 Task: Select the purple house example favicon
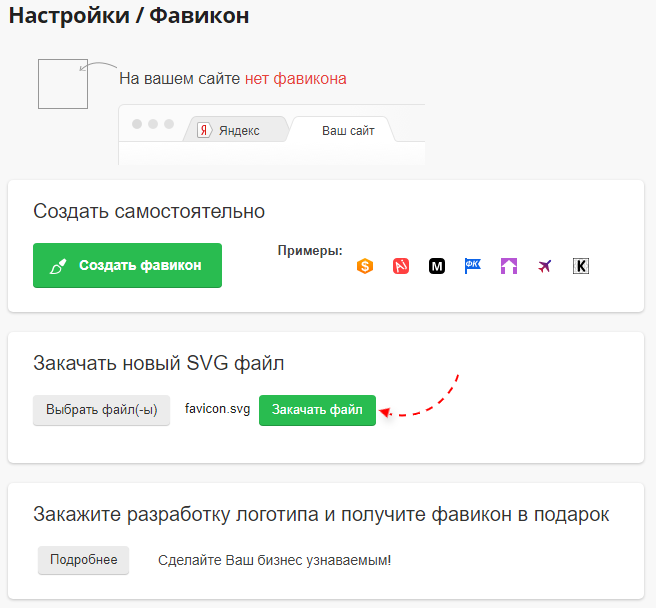(x=509, y=266)
